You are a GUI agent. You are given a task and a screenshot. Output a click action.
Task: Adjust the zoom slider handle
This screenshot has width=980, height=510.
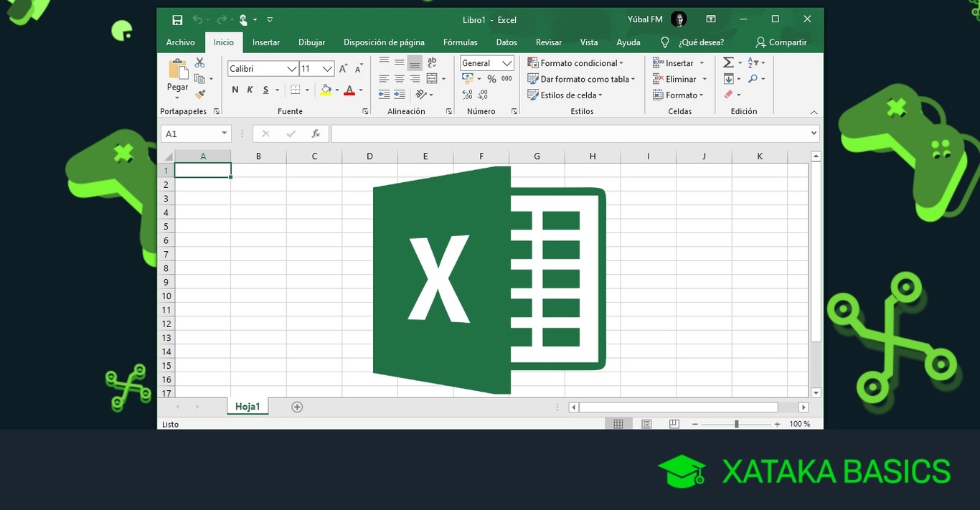(x=736, y=424)
